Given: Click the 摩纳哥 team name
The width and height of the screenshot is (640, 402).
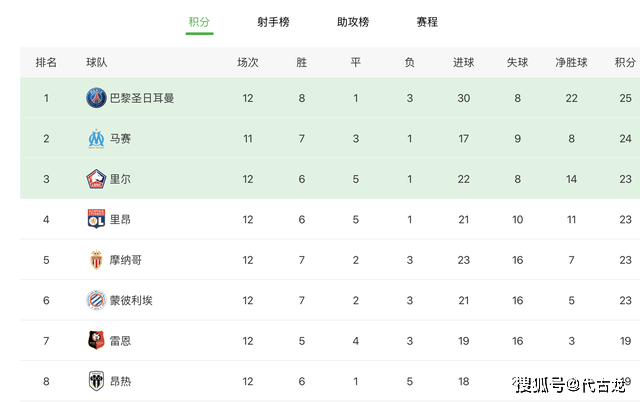Looking at the screenshot, I should point(126,260).
